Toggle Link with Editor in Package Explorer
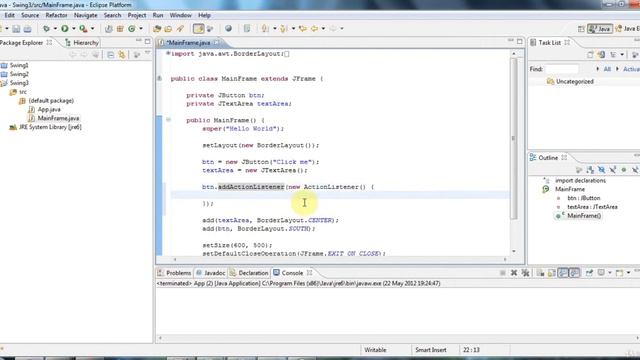Viewport: 640px width, 360px height. pyautogui.click(x=122, y=55)
